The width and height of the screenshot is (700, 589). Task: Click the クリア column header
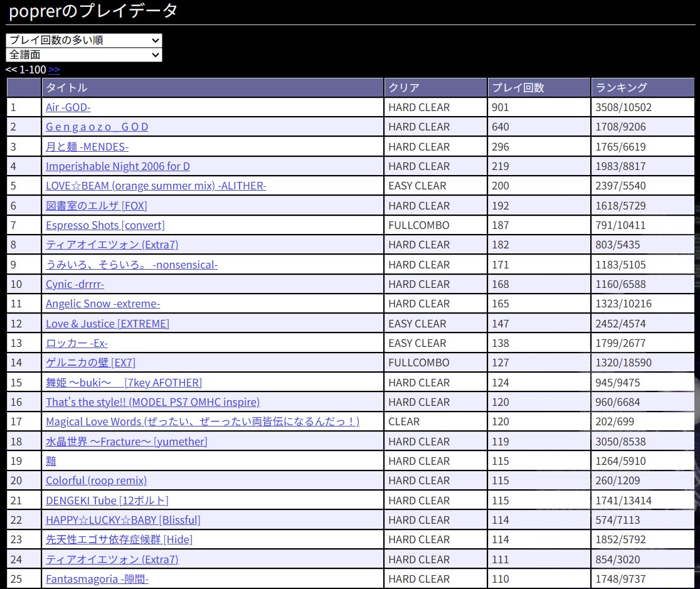coord(436,88)
